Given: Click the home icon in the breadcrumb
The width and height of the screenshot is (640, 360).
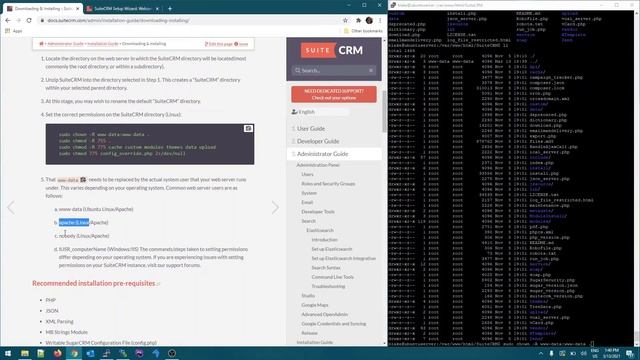Looking at the screenshot, I should pyautogui.click(x=41, y=44).
